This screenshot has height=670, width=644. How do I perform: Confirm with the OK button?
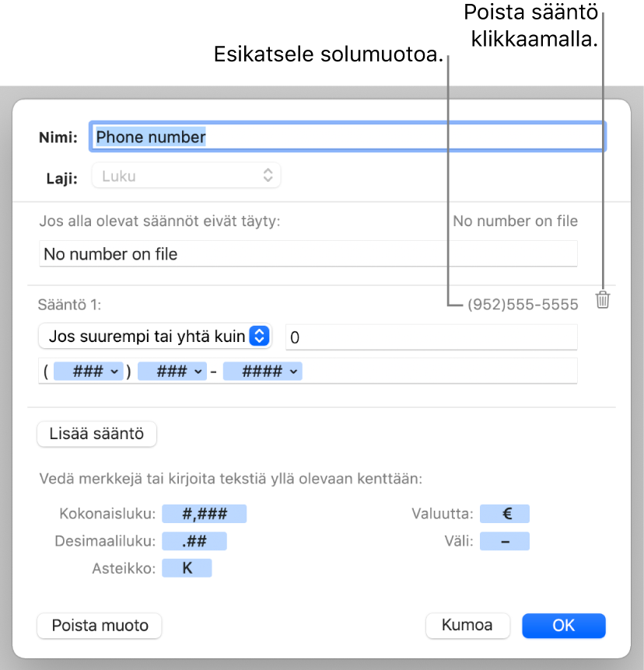coord(564,625)
